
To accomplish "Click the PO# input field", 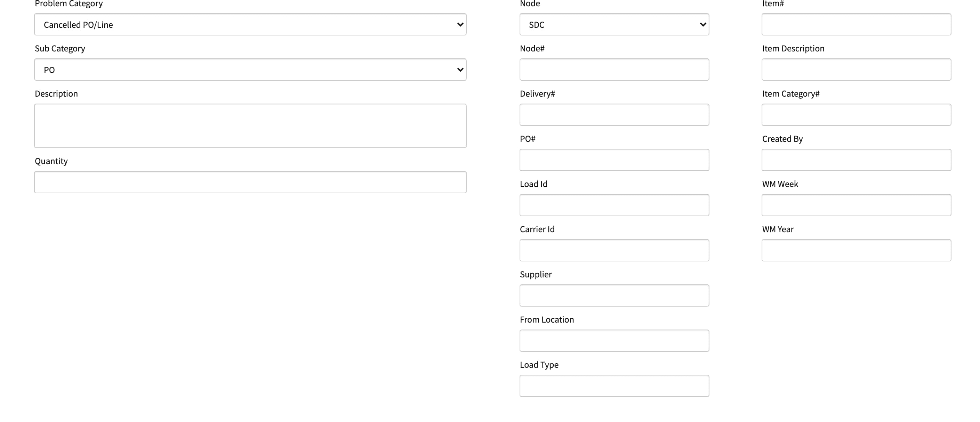I will (x=614, y=160).
